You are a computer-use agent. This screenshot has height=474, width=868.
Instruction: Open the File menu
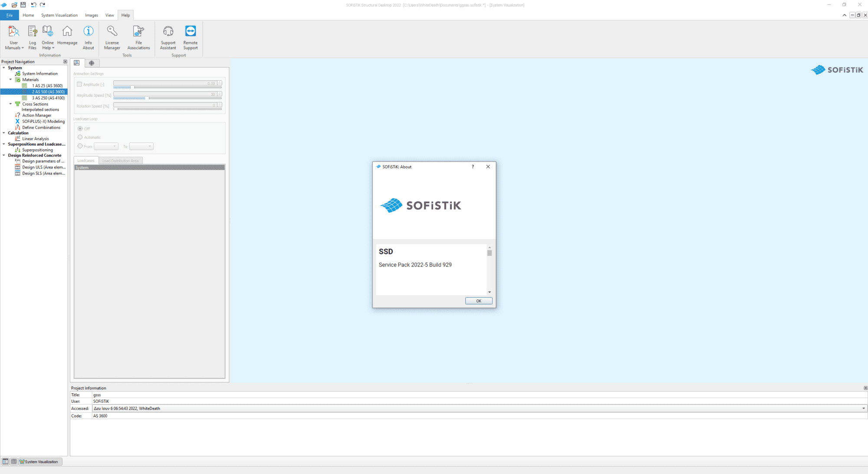tap(10, 15)
